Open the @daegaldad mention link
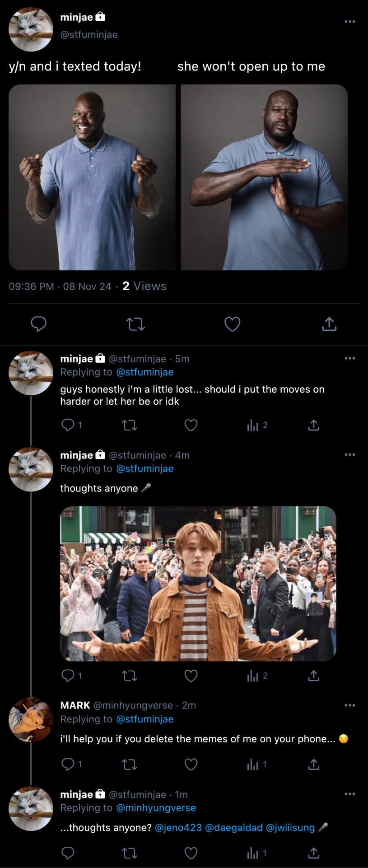This screenshot has width=368, height=868. [x=233, y=827]
